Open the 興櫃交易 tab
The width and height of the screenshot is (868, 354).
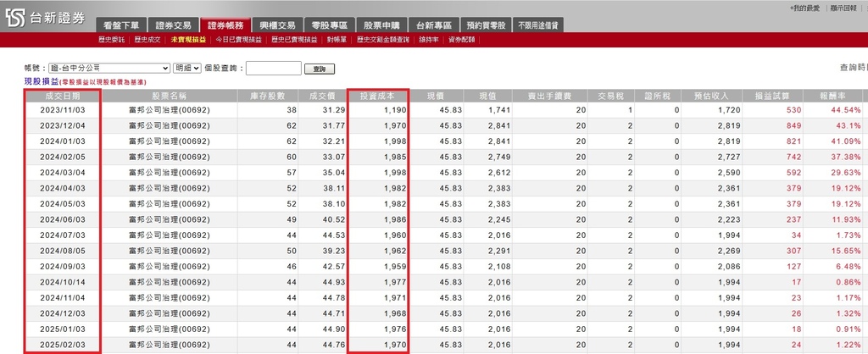[277, 25]
